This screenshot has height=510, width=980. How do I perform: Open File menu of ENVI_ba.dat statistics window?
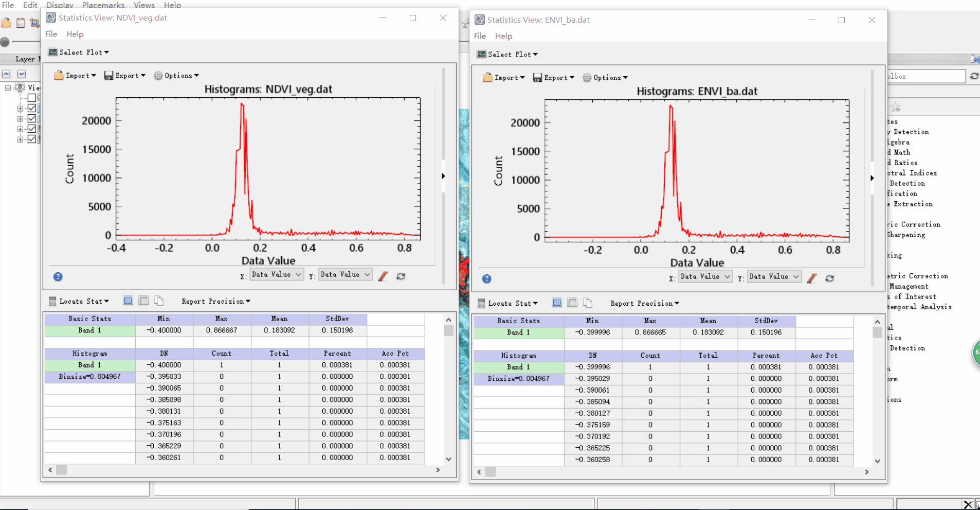(480, 36)
